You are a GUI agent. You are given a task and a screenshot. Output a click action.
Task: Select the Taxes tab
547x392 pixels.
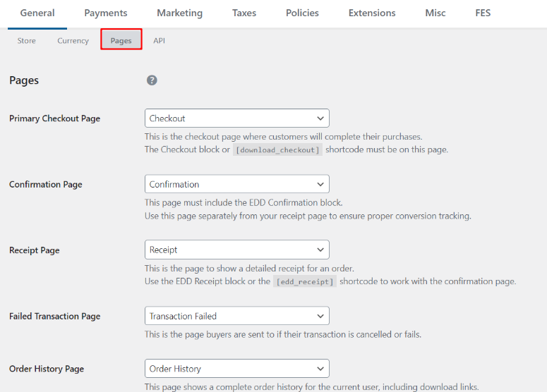pos(244,13)
